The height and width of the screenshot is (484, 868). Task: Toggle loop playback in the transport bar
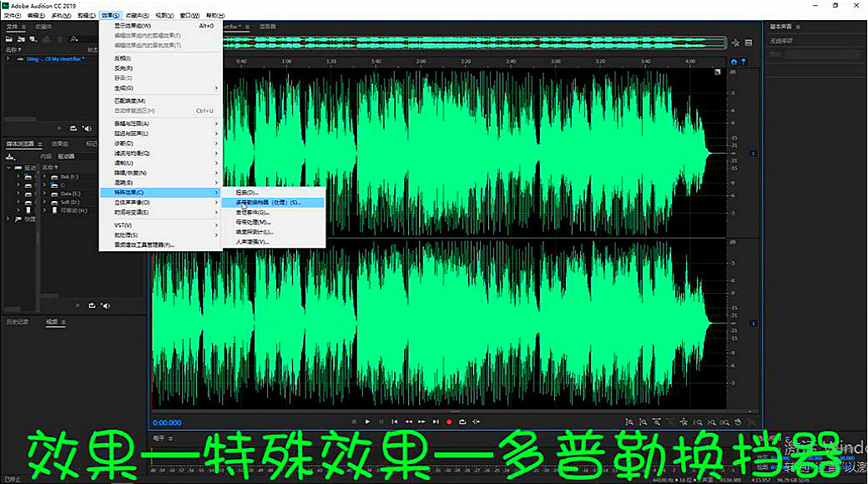click(463, 422)
